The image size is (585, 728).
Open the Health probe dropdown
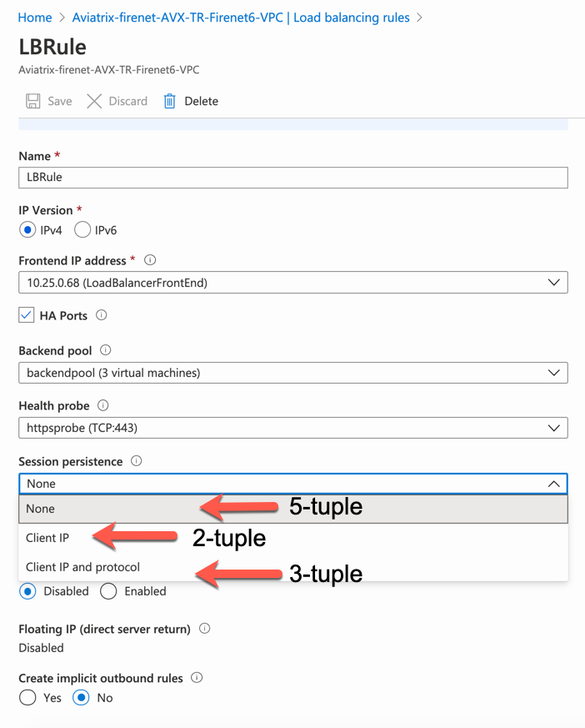(292, 429)
